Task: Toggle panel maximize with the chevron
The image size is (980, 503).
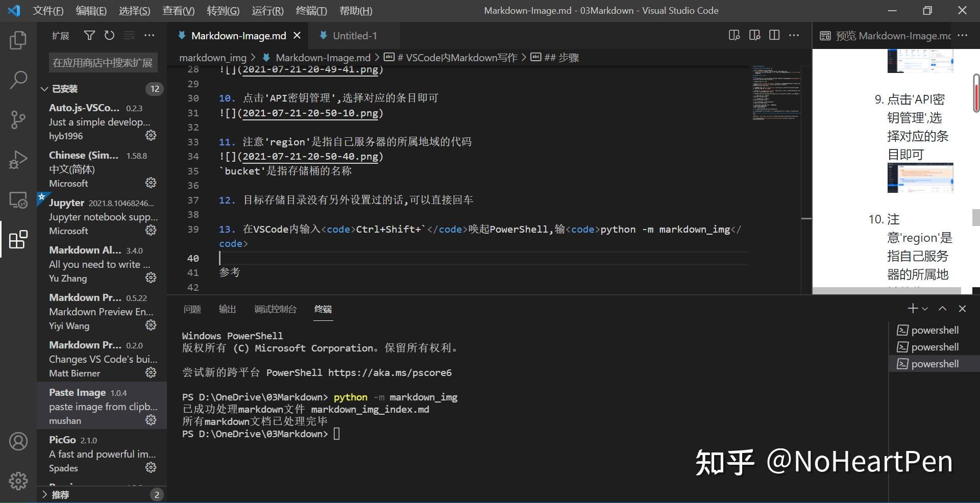Action: point(942,308)
